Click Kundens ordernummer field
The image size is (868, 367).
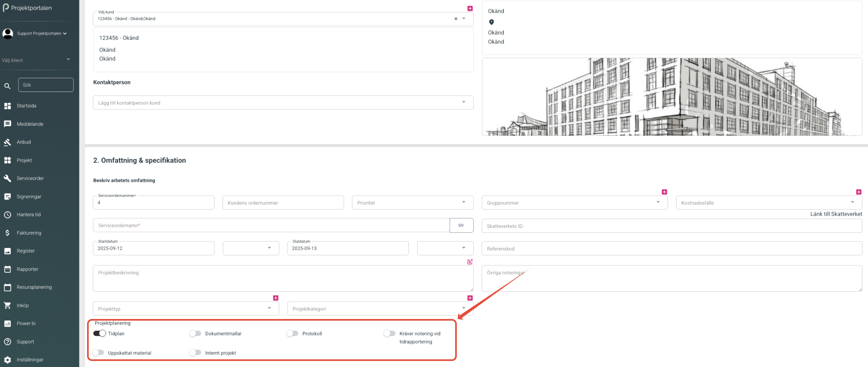pyautogui.click(x=283, y=203)
